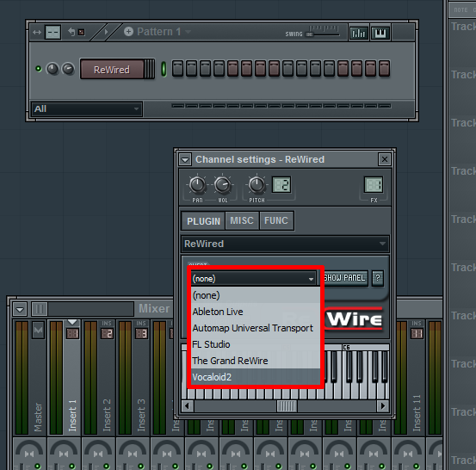This screenshot has width=476, height=470.
Task: Click the mixer view layout icon with vertical bars
Action: (x=40, y=309)
